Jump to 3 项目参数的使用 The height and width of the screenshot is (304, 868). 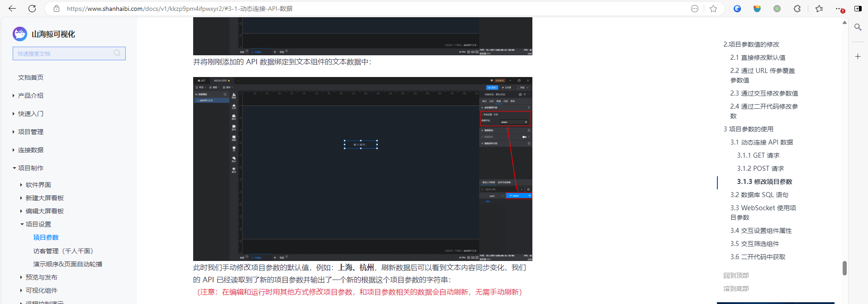[x=748, y=129]
